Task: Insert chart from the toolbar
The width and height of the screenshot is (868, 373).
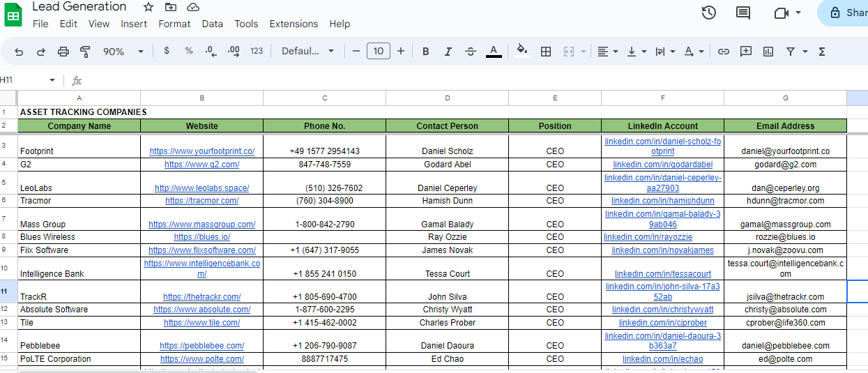Action: point(768,52)
